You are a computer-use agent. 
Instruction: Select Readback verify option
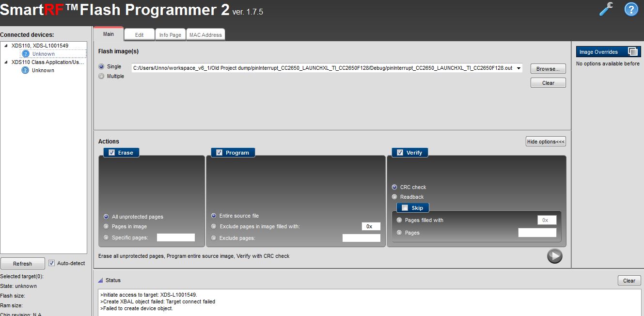(394, 197)
